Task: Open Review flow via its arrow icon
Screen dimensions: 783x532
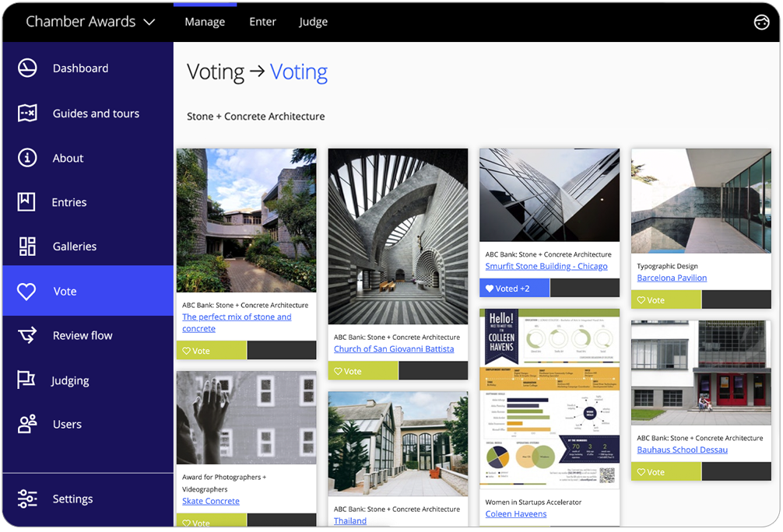Action: click(x=26, y=334)
